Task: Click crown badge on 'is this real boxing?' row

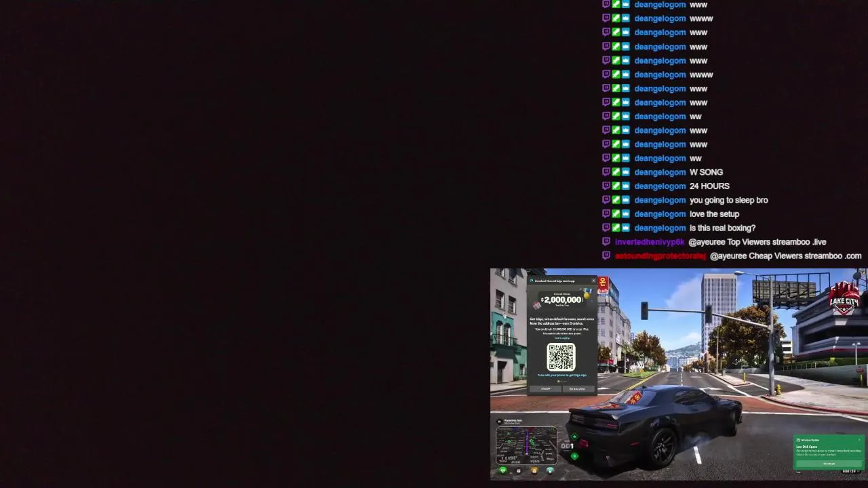Action: (625, 228)
